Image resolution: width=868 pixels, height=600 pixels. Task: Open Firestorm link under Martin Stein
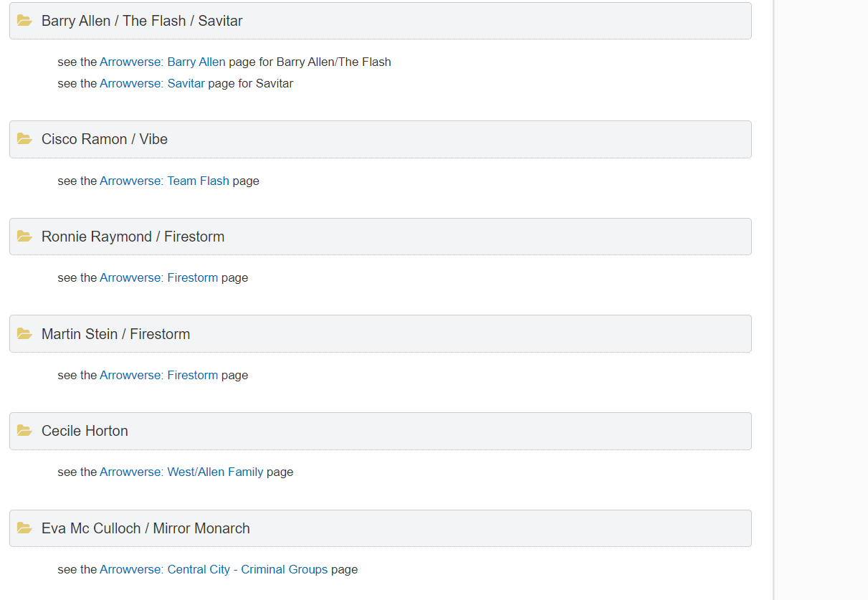(x=158, y=375)
